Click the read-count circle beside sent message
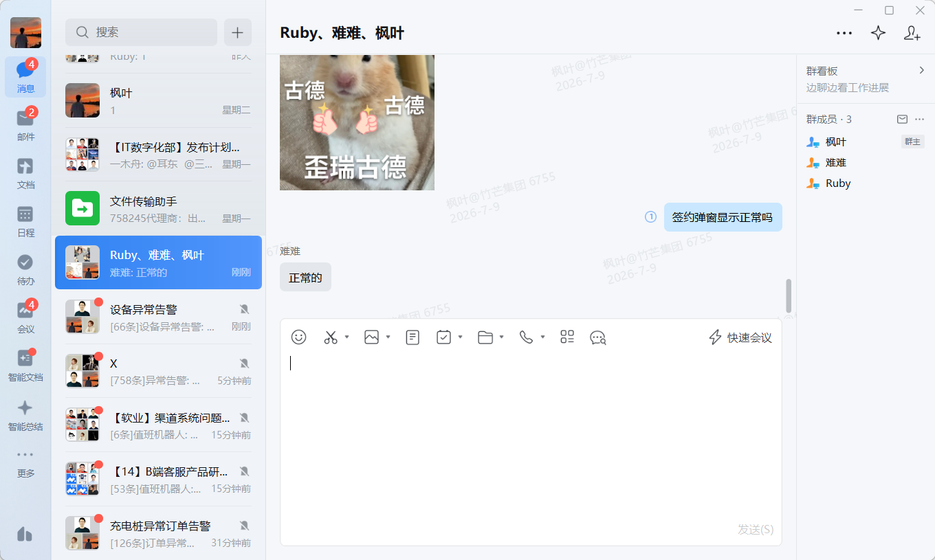Screen dimensions: 935x560 click(650, 217)
